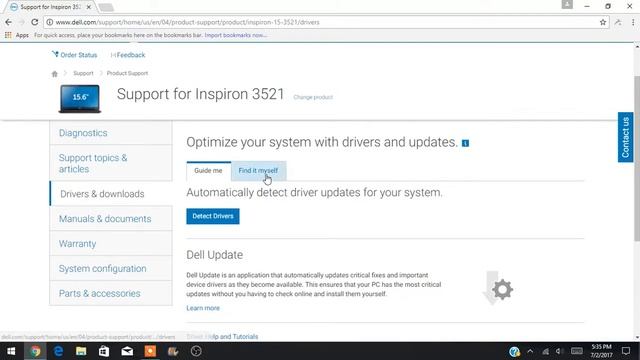The width and height of the screenshot is (640, 360).
Task: Click the Inspiron 15.6 laptop thumbnail
Action: [80, 98]
